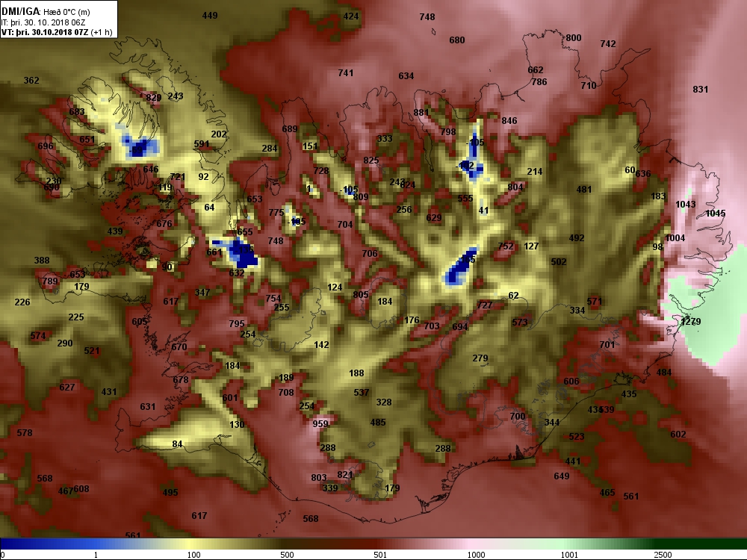The height and width of the screenshot is (560, 747).
Task: Click the 2500 label on color scale
Action: click(663, 555)
